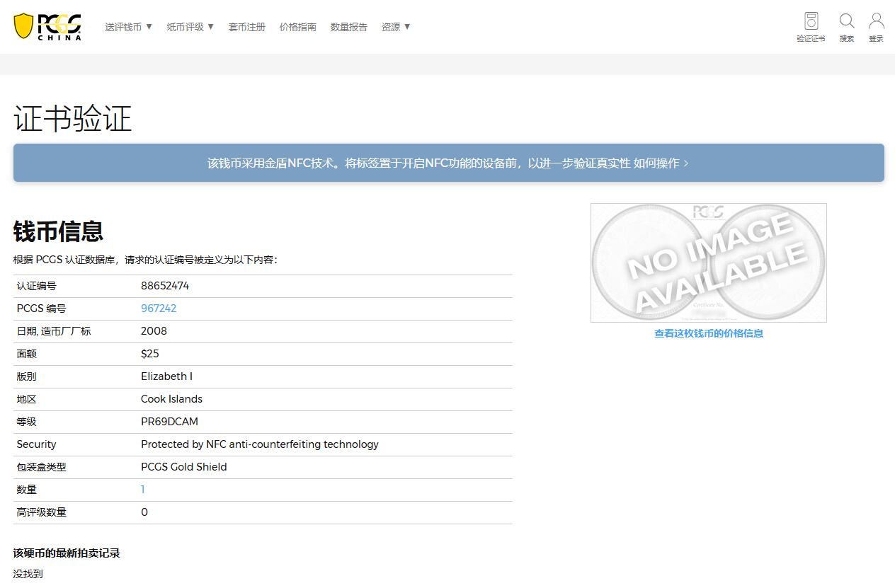895x588 pixels.
Task: Open the 数量报告 menu item
Action: (x=348, y=27)
